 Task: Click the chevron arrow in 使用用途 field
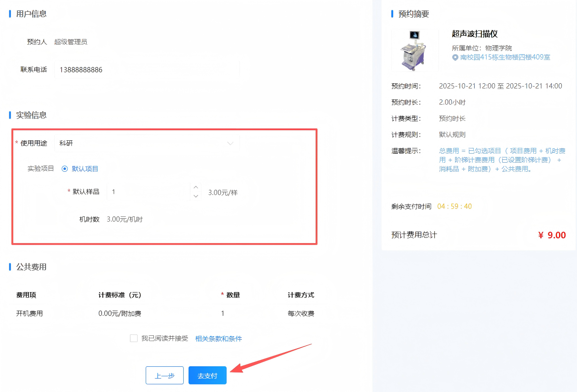[x=230, y=143]
